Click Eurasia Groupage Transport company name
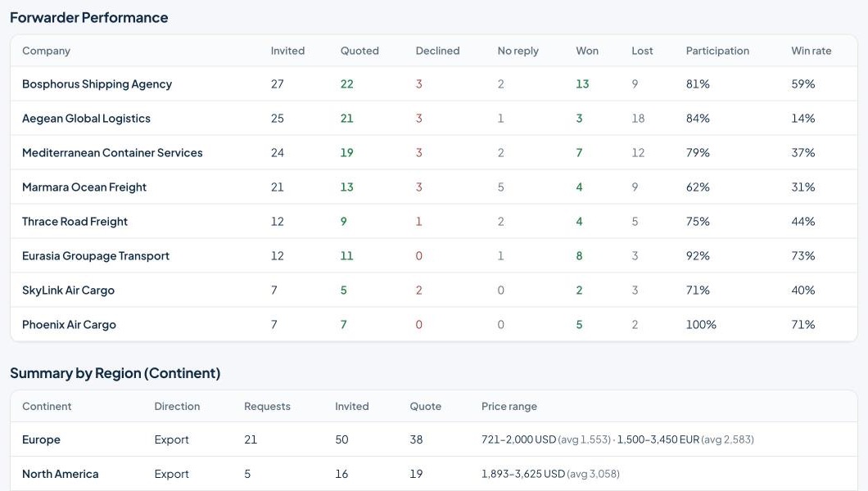Screen dimensions: 868x491 tap(96, 256)
